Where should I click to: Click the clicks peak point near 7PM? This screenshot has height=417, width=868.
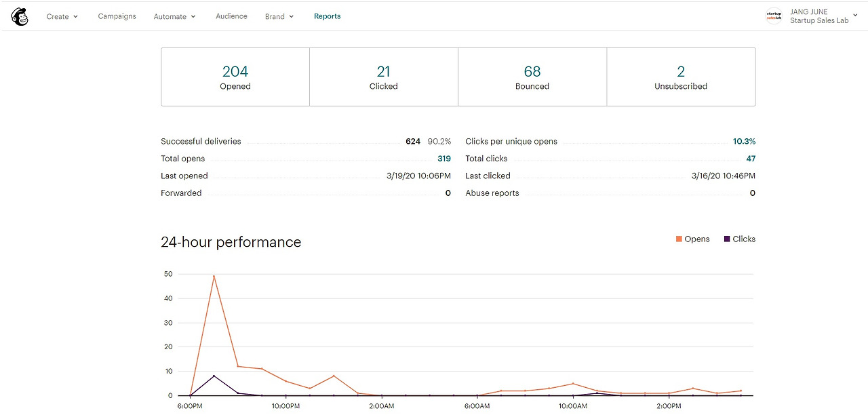pos(214,376)
